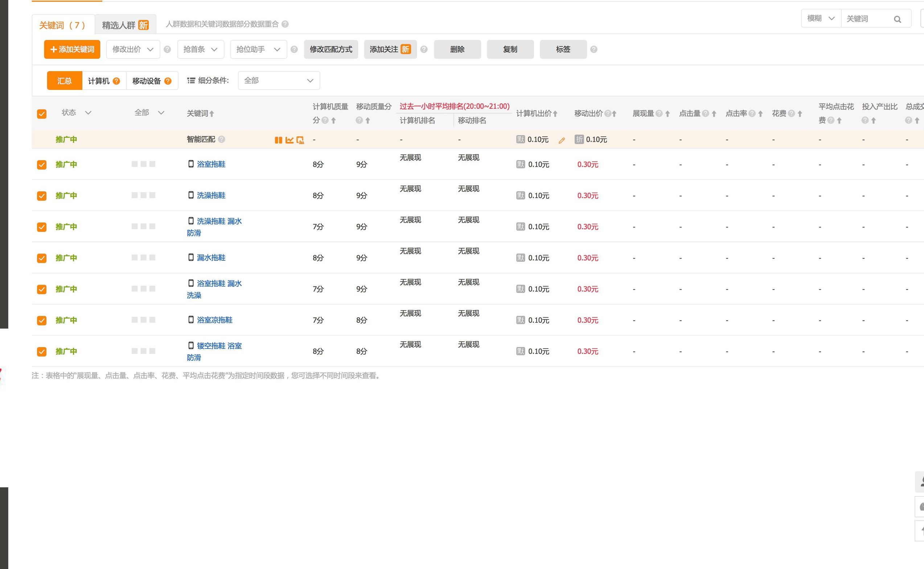Toggle the select-all checkbox in table header

click(x=41, y=113)
